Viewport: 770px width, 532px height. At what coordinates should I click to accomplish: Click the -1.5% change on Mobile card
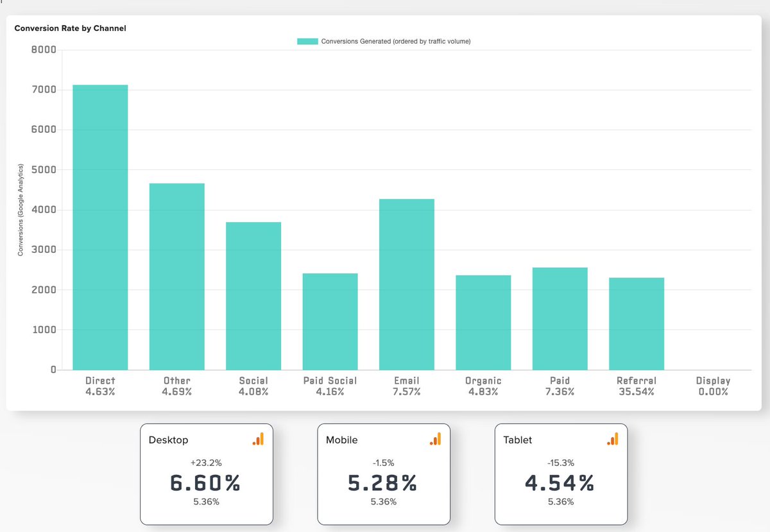point(384,462)
